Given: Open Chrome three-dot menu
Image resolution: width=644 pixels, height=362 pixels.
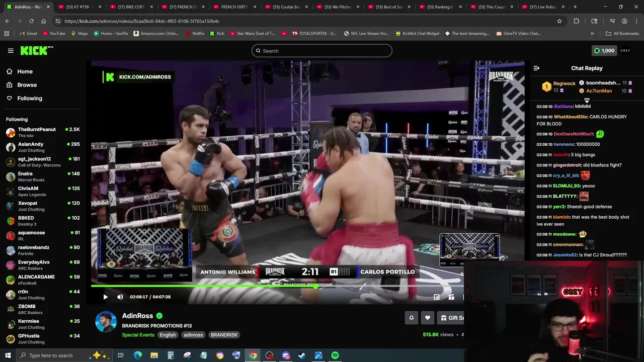Looking at the screenshot, I should click(636, 21).
